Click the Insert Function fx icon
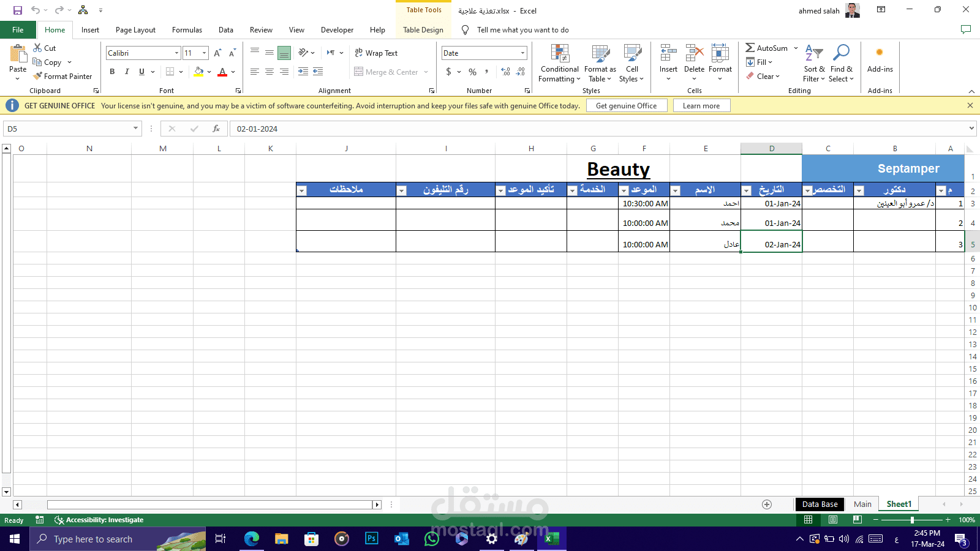 (x=216, y=129)
